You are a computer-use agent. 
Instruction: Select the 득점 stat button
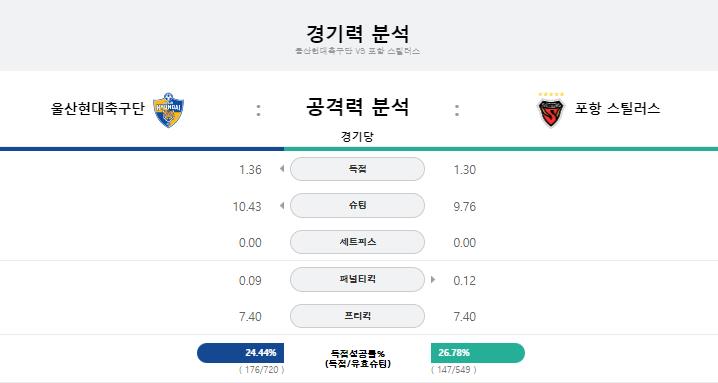pyautogui.click(x=357, y=169)
